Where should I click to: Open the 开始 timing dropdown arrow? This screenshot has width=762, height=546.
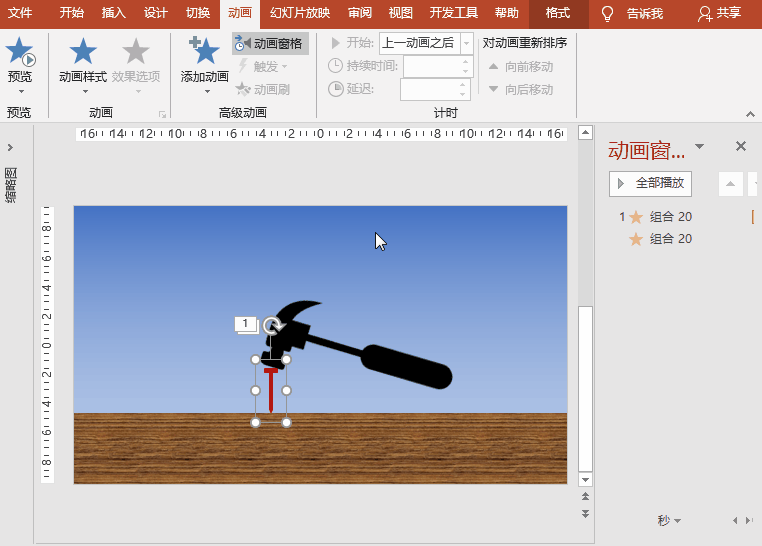pyautogui.click(x=467, y=43)
